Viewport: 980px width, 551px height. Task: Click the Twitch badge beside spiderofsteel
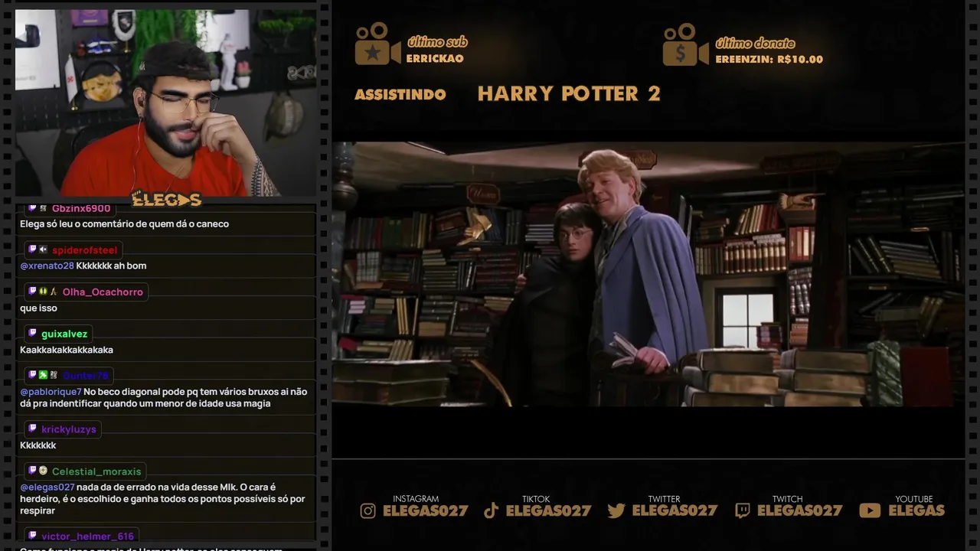point(32,249)
